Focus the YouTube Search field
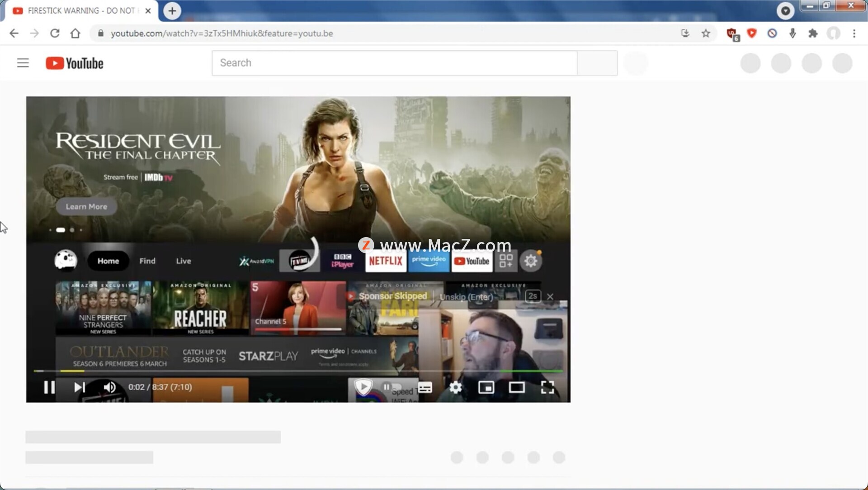Screen dimensions: 868x490 tap(395, 63)
